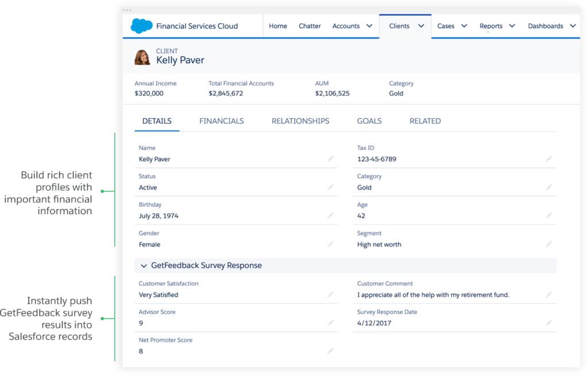
Task: Click Total Financial Accounts value $2,845,672
Action: pyautogui.click(x=226, y=94)
